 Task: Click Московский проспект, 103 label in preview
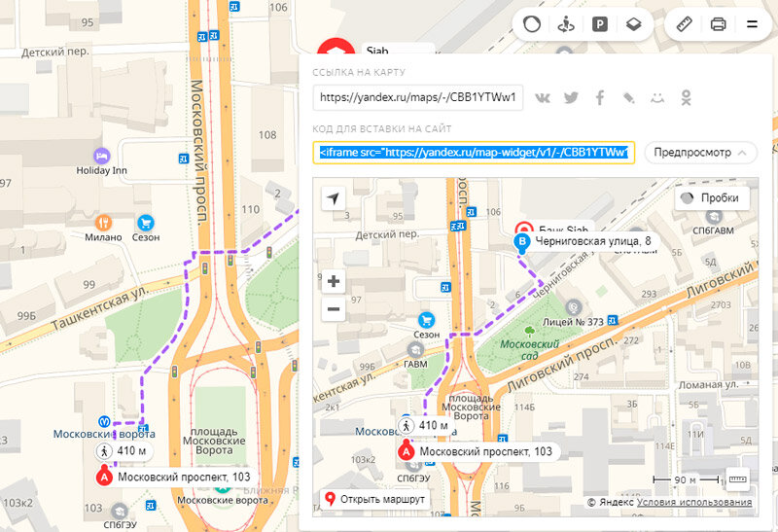click(485, 451)
